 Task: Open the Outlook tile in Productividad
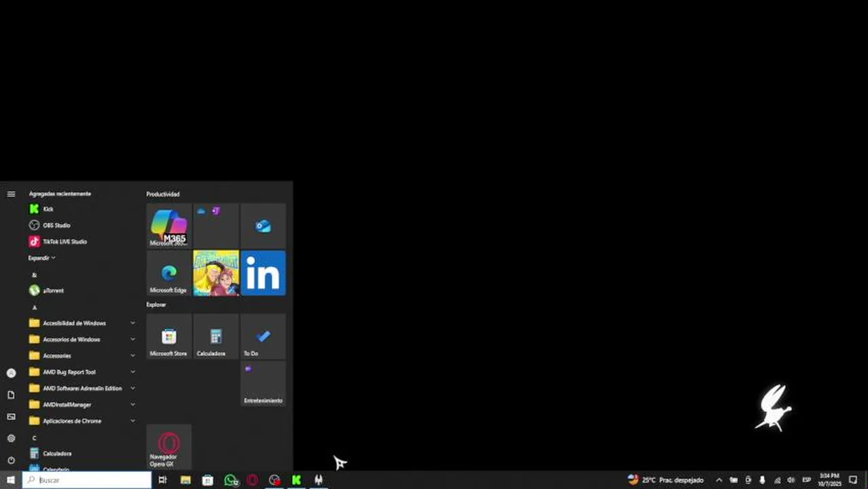[263, 225]
